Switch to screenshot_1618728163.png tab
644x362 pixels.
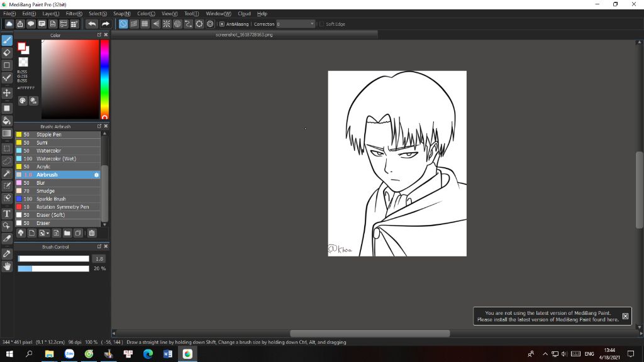click(245, 35)
